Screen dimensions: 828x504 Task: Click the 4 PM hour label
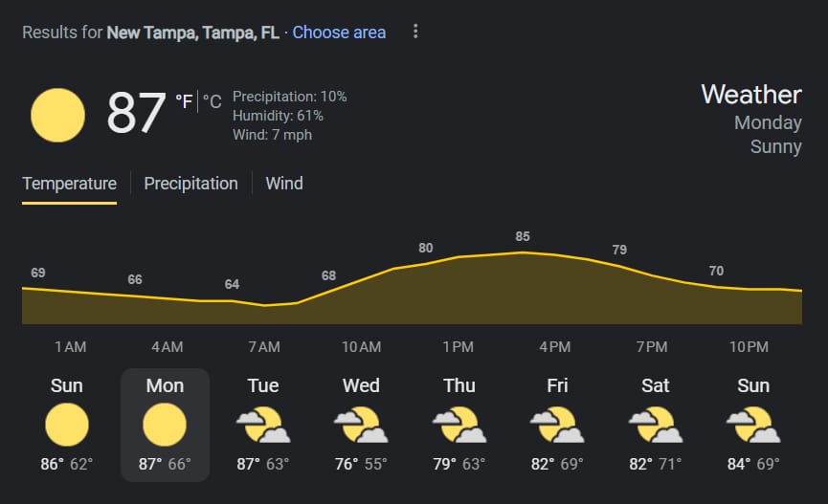[555, 347]
